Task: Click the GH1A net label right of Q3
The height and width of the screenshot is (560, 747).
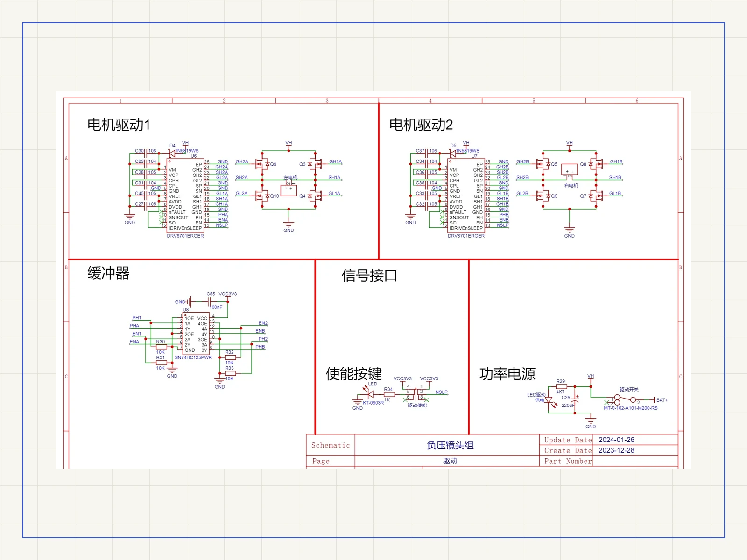Action: pyautogui.click(x=336, y=161)
